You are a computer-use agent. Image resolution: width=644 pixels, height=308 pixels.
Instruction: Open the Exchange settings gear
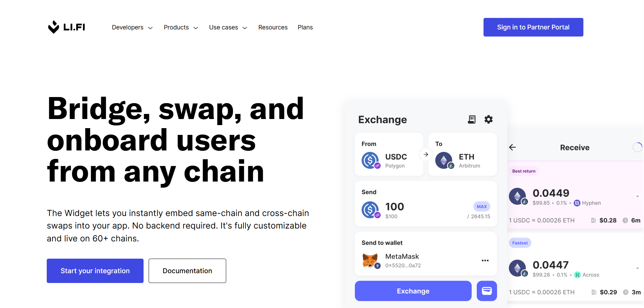pyautogui.click(x=488, y=119)
